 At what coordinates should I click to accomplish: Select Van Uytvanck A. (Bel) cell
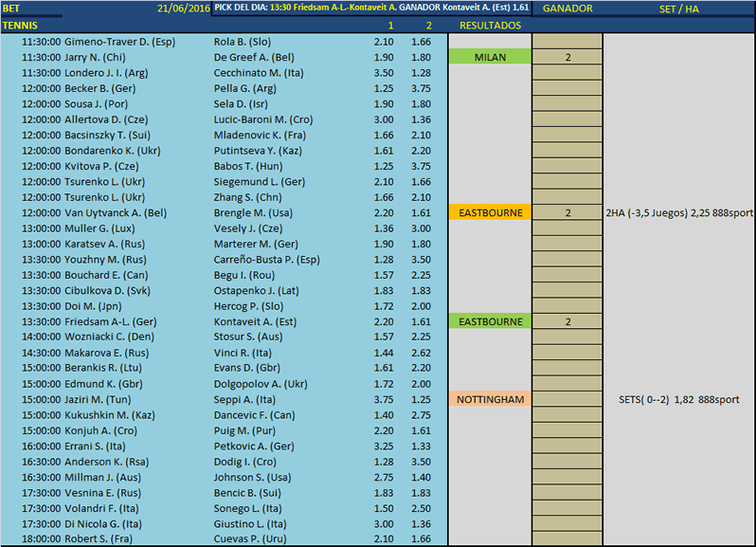pyautogui.click(x=116, y=212)
